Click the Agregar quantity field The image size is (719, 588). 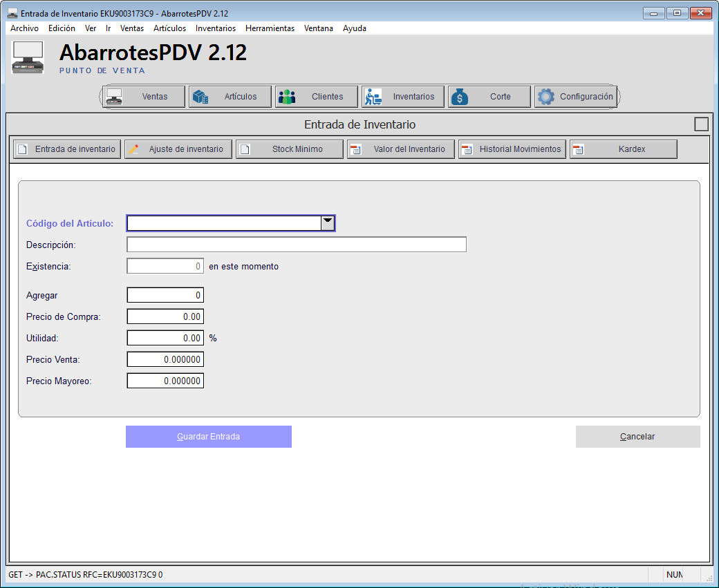[x=165, y=295]
